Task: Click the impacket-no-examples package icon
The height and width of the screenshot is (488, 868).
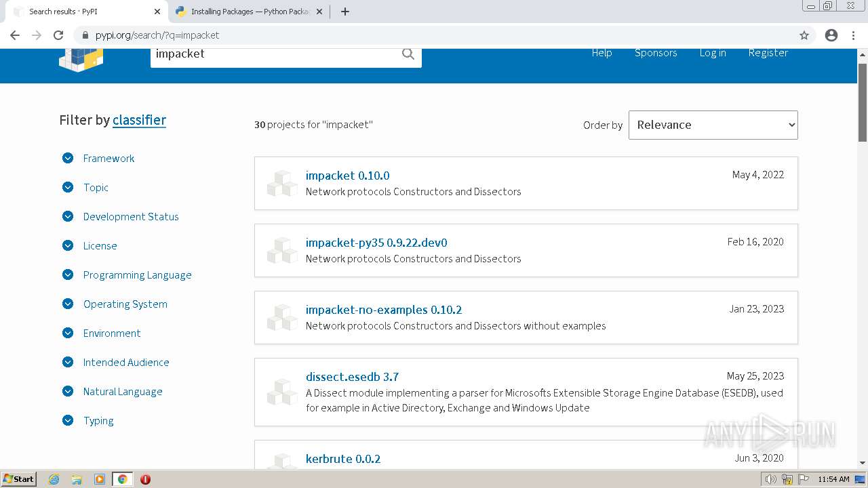Action: coord(281,317)
